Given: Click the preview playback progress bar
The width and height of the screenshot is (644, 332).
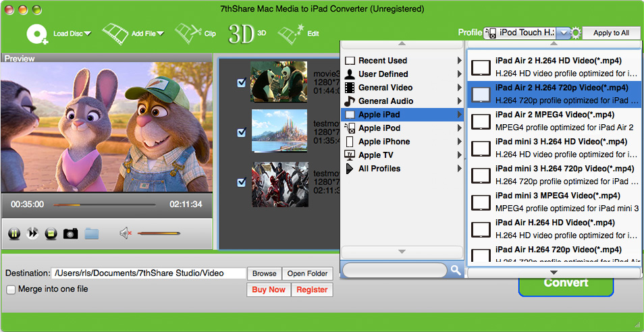Looking at the screenshot, I should (105, 204).
